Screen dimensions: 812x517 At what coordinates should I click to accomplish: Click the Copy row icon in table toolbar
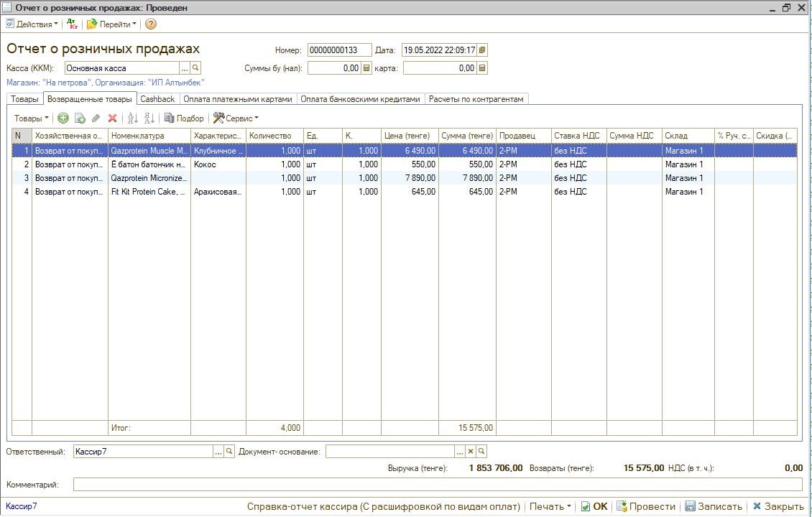coord(80,118)
